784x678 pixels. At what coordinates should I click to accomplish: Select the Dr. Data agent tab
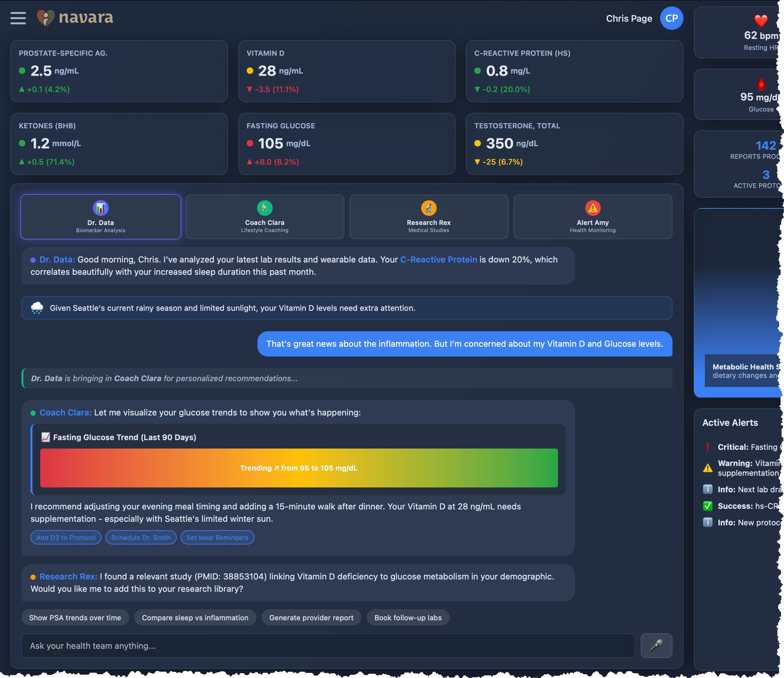coord(101,217)
